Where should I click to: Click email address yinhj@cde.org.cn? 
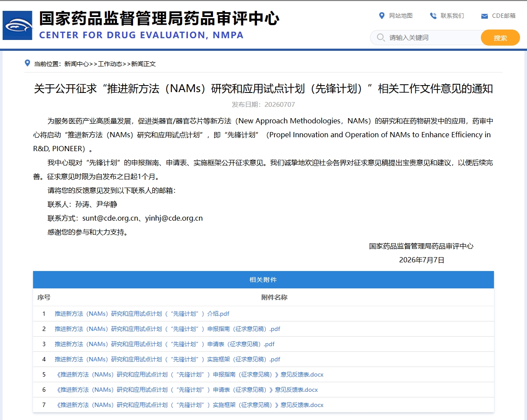[174, 218]
